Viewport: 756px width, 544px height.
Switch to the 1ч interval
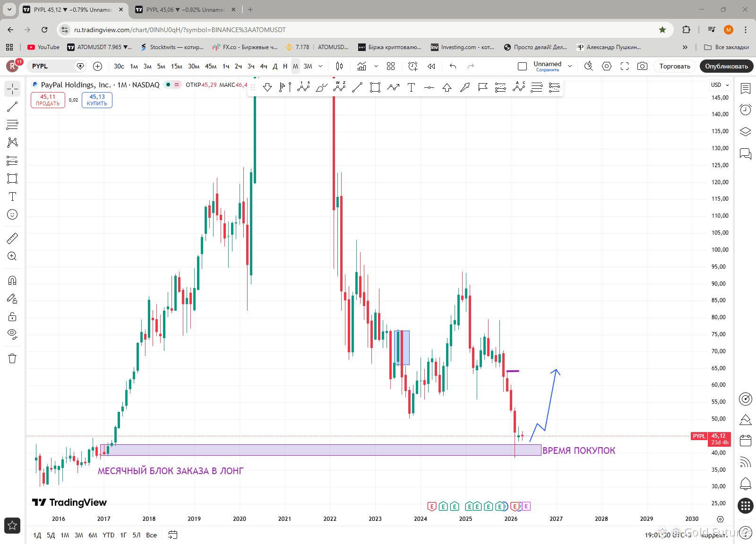coord(226,66)
